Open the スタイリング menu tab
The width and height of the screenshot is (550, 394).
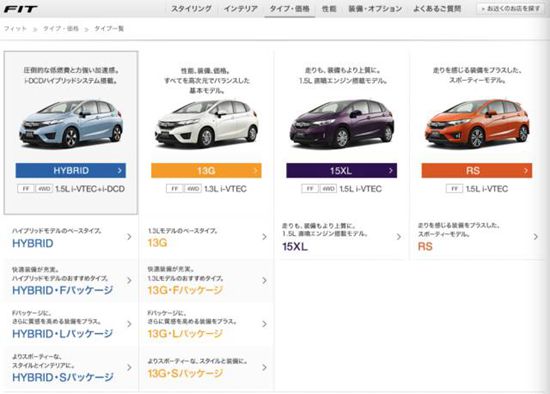191,9
